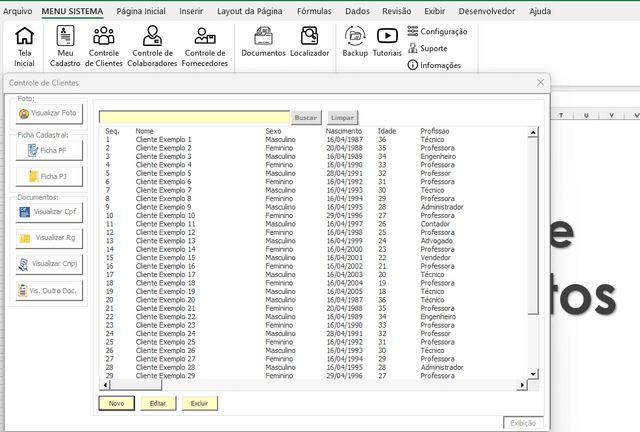
Task: Show Informações about system
Action: (434, 65)
